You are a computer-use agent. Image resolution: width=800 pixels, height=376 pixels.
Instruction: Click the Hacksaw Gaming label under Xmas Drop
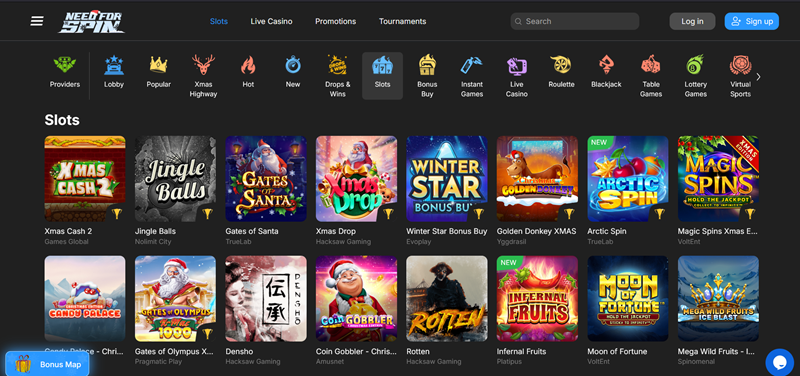(343, 241)
